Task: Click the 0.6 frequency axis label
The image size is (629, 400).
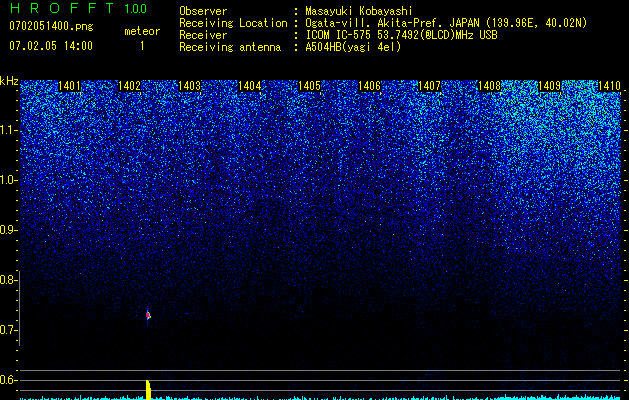Action: click(9, 380)
